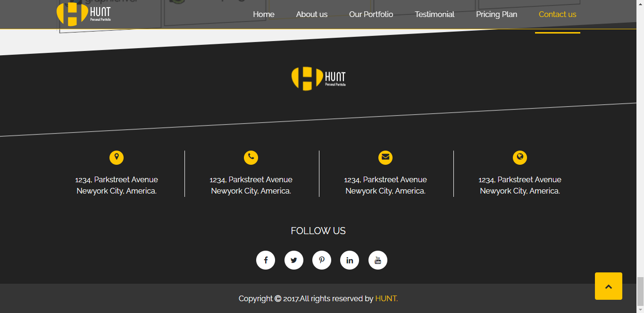
Task: Go to About us in navigation
Action: pyautogui.click(x=312, y=14)
